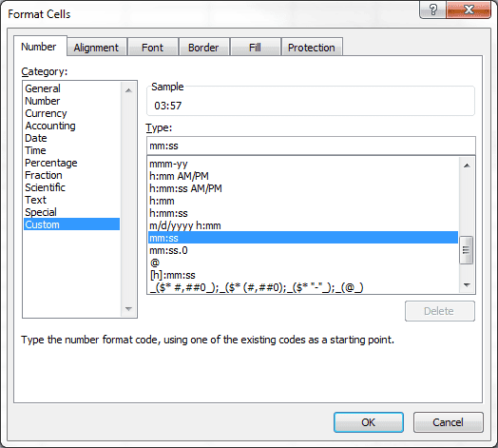Choose the mm:ss.0 format
The height and width of the screenshot is (448, 498).
[x=303, y=250]
